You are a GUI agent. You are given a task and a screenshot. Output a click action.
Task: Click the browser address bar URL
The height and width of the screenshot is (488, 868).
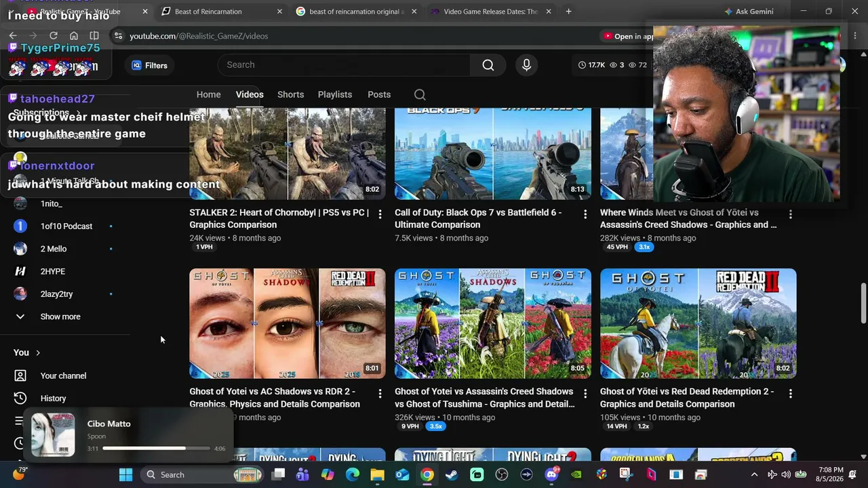(199, 37)
